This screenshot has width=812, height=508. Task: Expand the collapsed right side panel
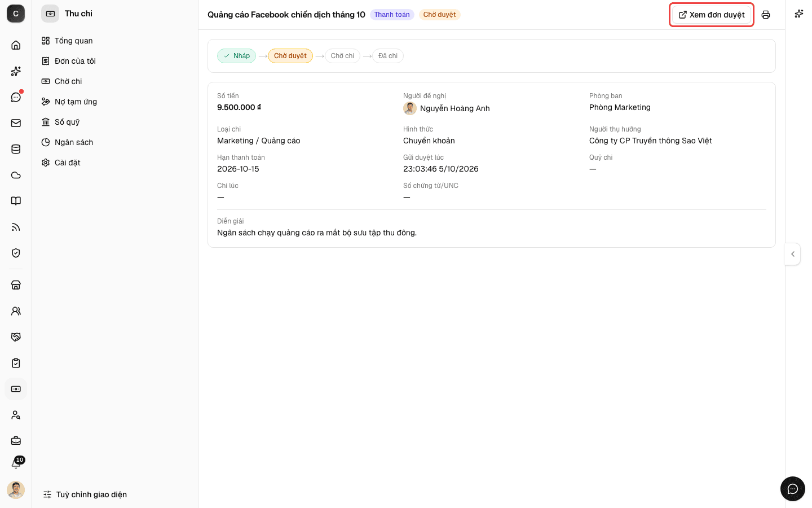tap(793, 254)
